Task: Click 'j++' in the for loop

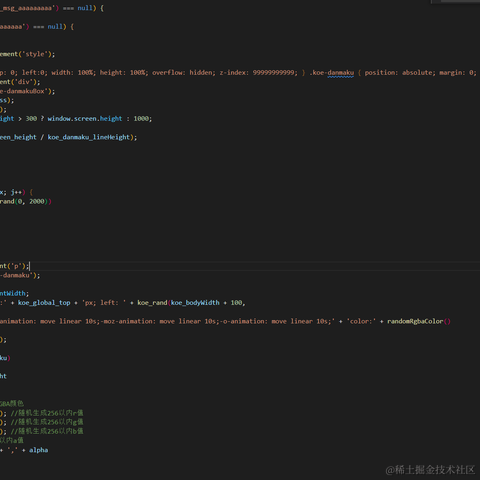Action: coord(16,192)
